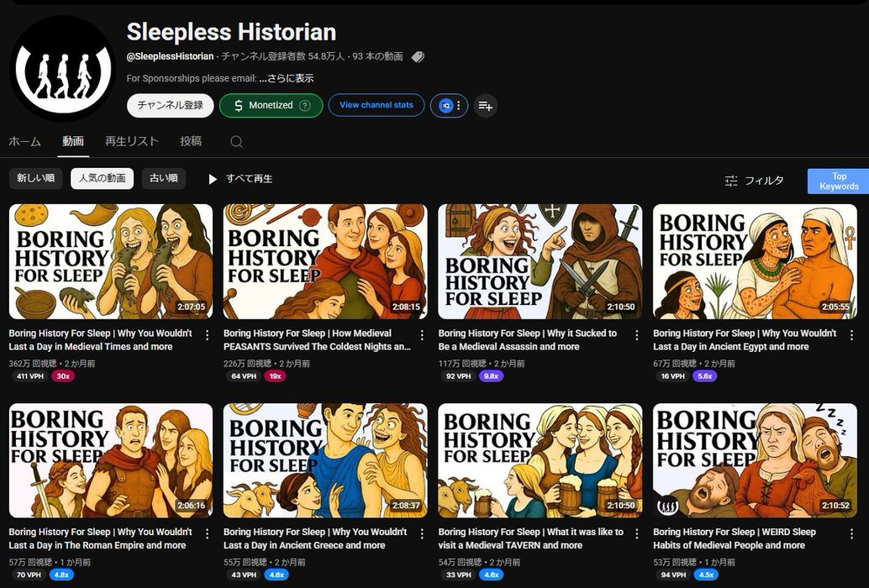The height and width of the screenshot is (588, 869).
Task: Click the Sleepless Historian channel avatar
Action: click(x=63, y=69)
